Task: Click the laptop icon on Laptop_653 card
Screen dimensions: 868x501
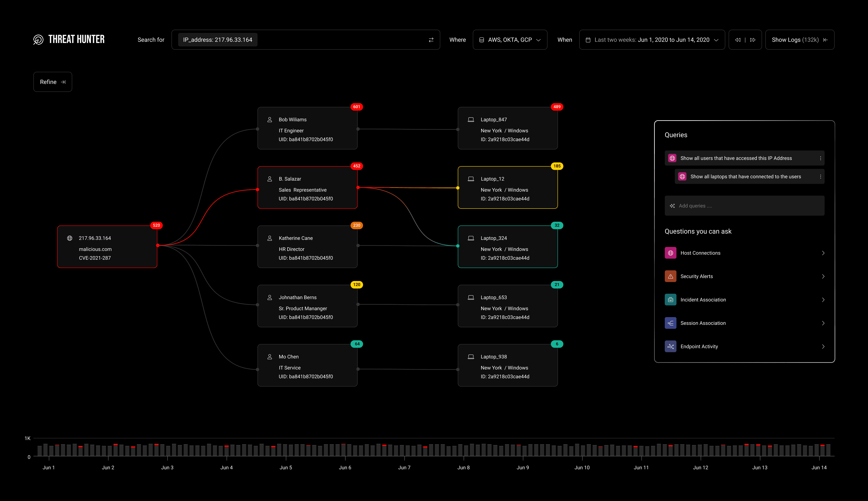Action: 471,297
